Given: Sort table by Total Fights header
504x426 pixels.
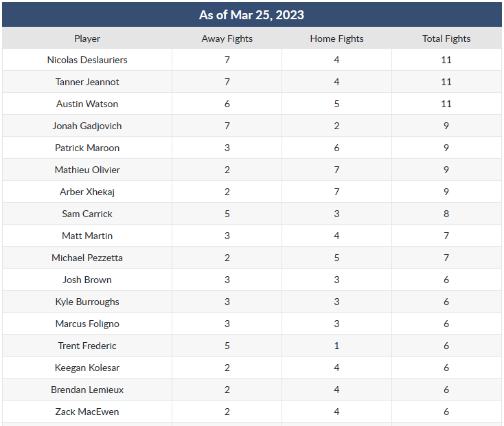Looking at the screenshot, I should click(446, 38).
